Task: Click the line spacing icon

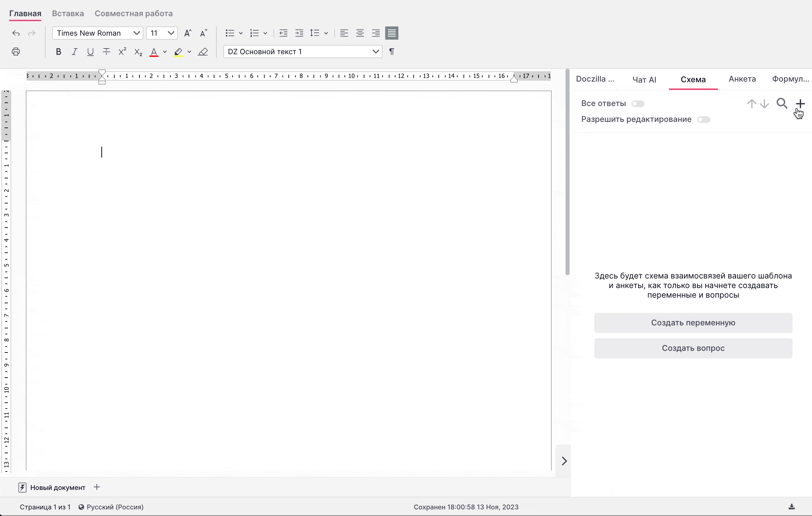Action: [314, 33]
